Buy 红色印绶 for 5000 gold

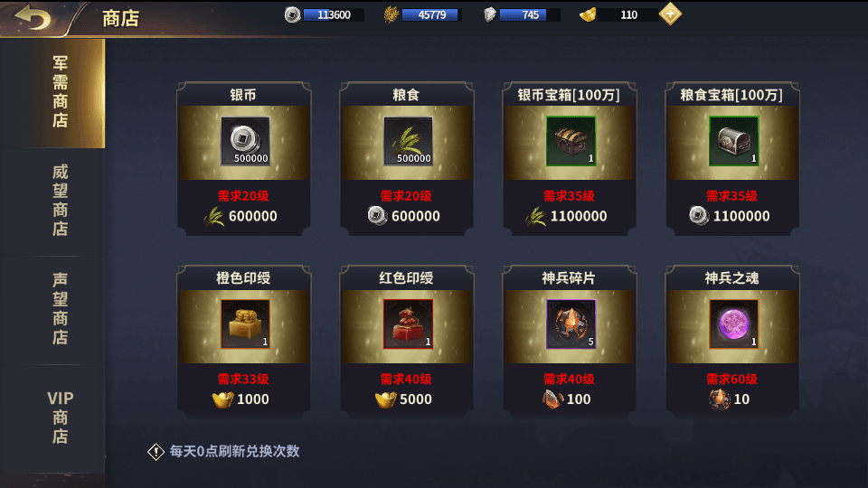click(406, 399)
